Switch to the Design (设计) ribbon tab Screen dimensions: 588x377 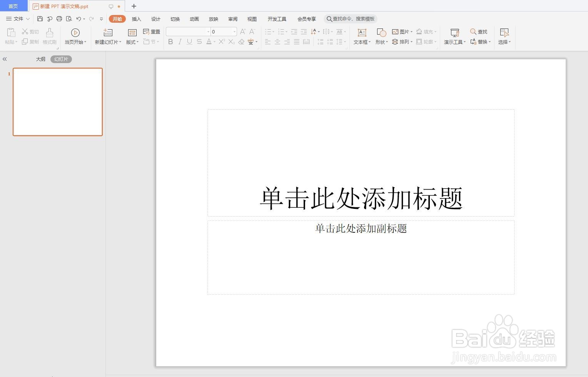pyautogui.click(x=156, y=19)
